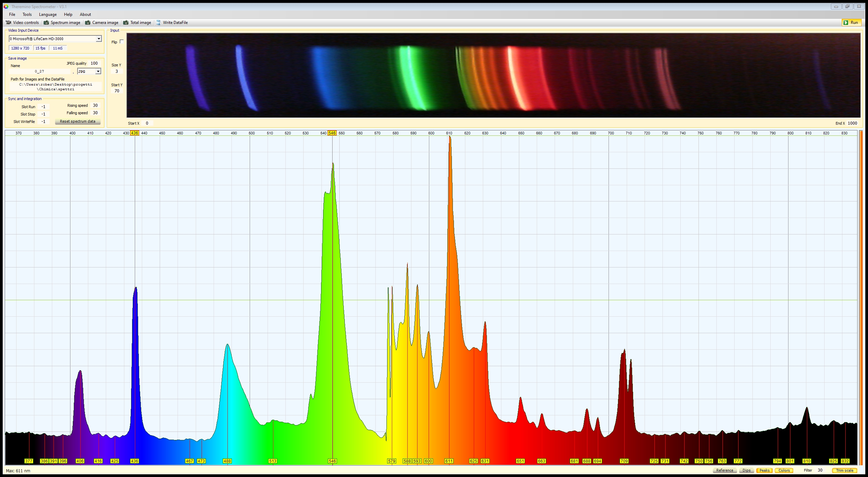Click the Video controls camcorder icon
The width and height of the screenshot is (868, 477).
click(x=8, y=23)
